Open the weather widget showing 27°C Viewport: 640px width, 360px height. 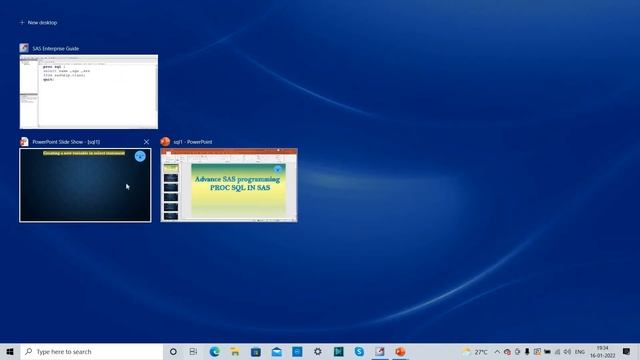[x=475, y=351]
